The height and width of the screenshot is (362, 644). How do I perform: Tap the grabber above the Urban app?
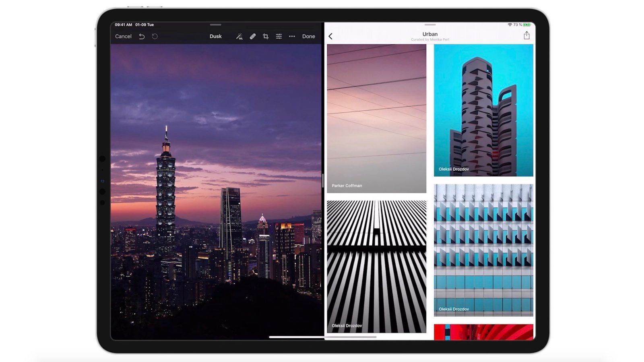coord(430,25)
